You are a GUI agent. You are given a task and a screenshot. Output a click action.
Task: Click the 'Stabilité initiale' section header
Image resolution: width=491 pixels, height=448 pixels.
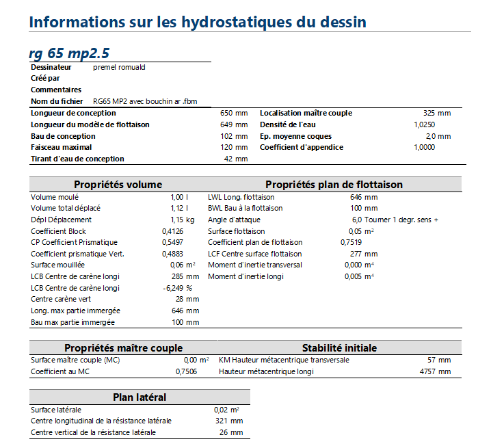click(x=339, y=348)
